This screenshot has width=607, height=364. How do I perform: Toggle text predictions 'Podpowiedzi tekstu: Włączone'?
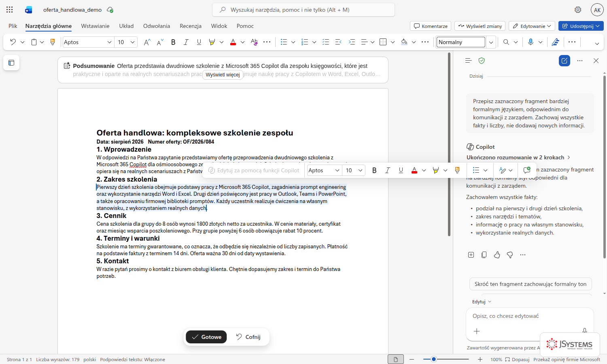[132, 360]
